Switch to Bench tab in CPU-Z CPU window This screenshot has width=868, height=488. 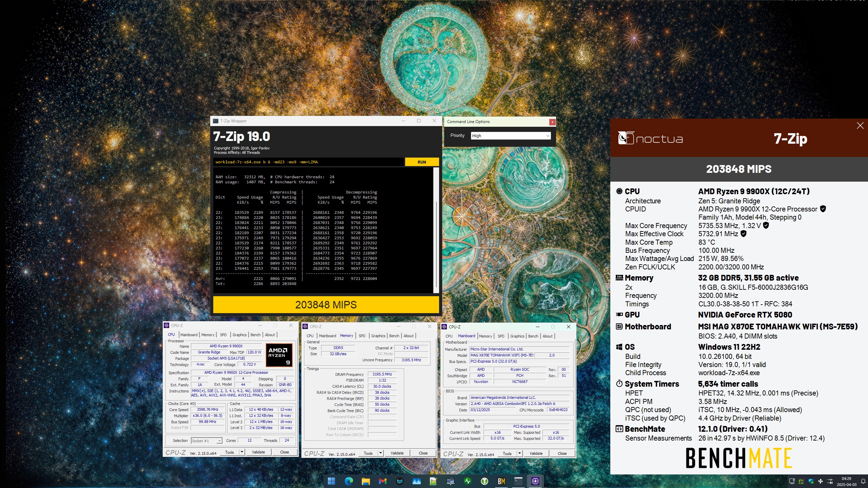(256, 335)
